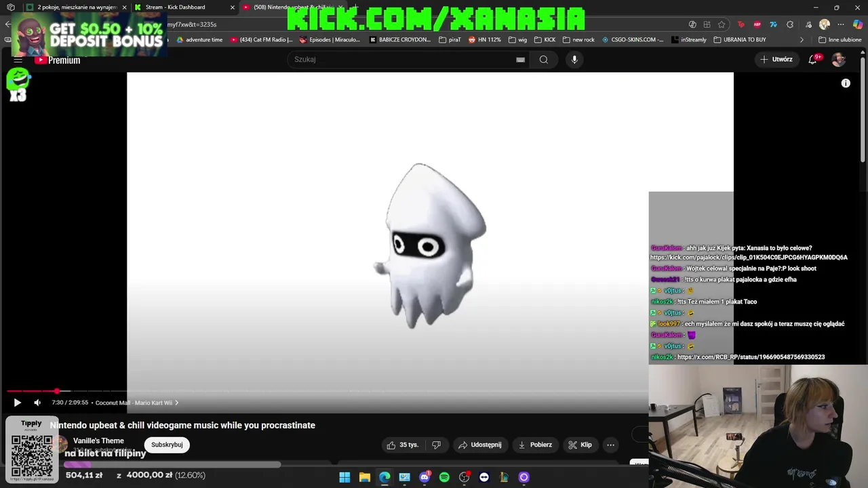This screenshot has width=868, height=488.
Task: Expand the KICK bookmarks folder
Action: point(545,40)
